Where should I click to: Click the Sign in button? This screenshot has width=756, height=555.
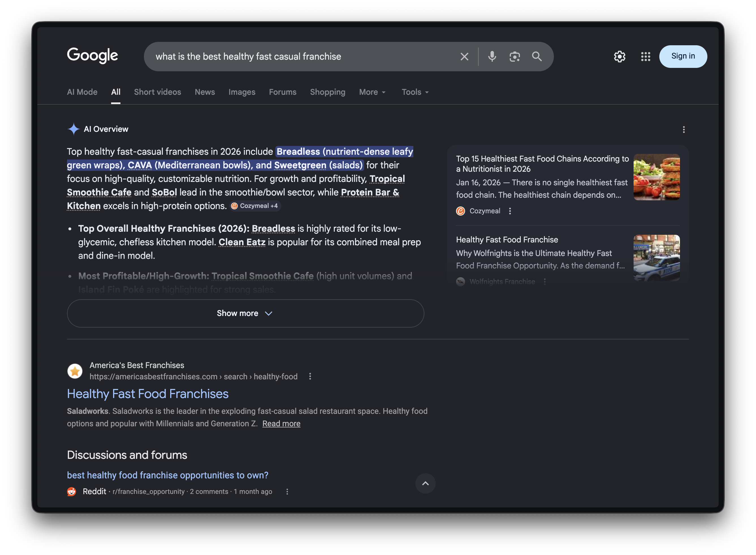click(683, 57)
